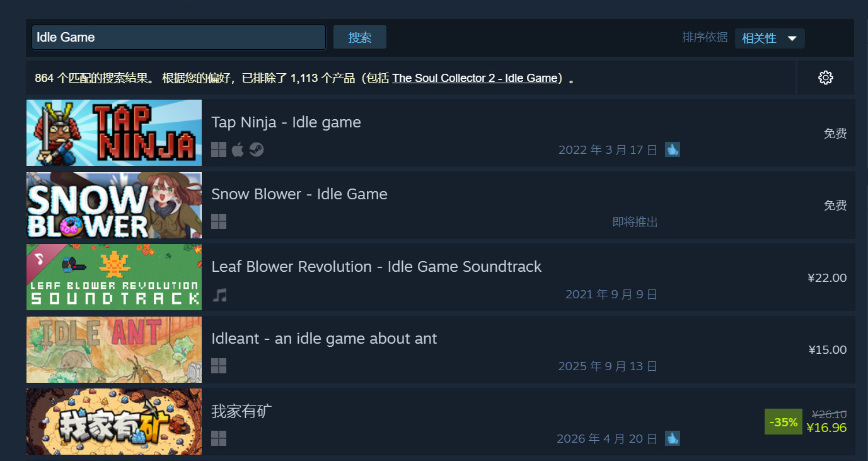868x461 pixels.
Task: Click the sort dropdown arrow
Action: (x=792, y=38)
